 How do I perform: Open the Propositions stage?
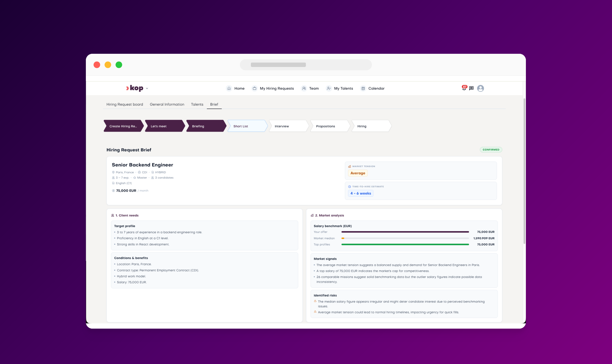(x=330, y=126)
